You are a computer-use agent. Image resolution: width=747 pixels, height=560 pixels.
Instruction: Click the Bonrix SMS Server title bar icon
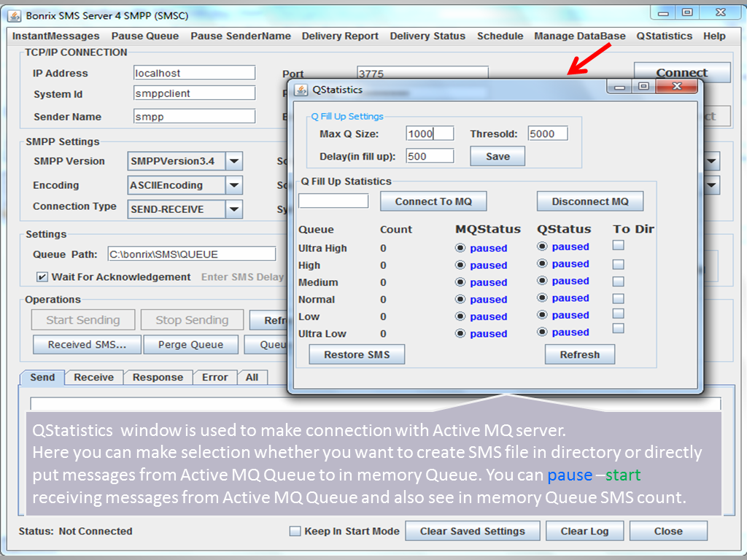point(15,16)
